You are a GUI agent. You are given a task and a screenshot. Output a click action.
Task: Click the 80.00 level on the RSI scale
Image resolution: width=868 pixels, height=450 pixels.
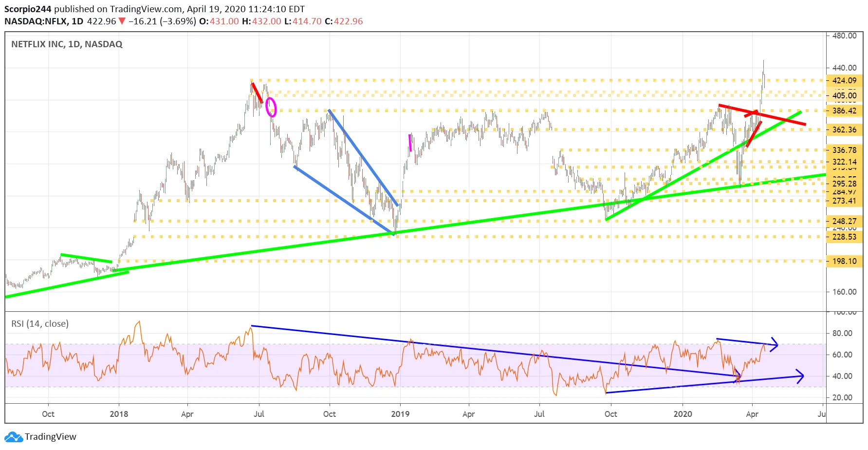coord(842,334)
